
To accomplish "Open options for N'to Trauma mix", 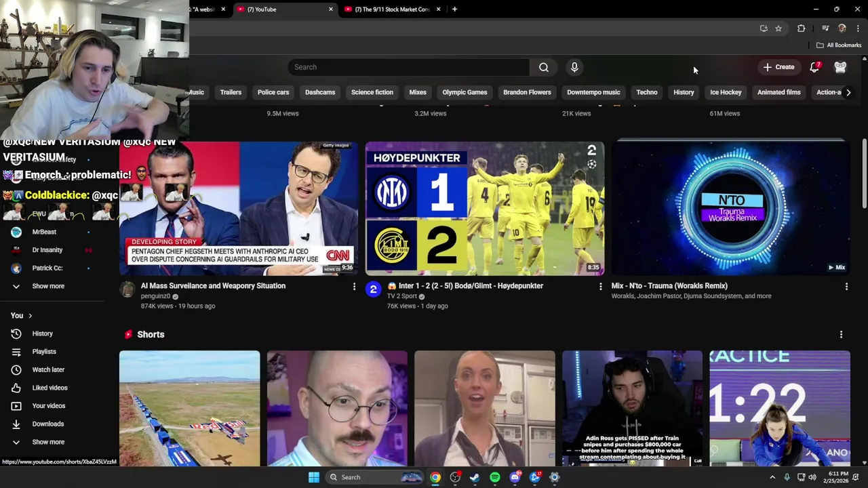I will 846,287.
